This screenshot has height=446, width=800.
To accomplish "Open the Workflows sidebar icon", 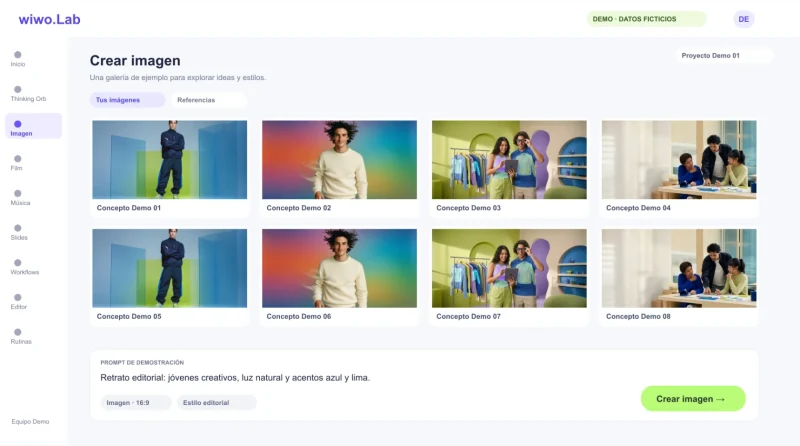I will 18,263.
